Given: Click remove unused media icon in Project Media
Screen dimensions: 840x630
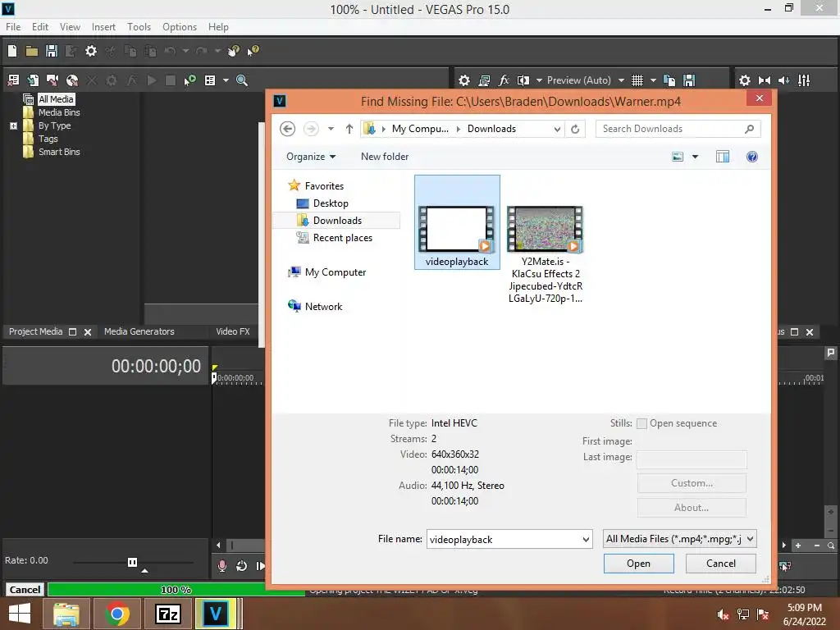Looking at the screenshot, I should 13,80.
